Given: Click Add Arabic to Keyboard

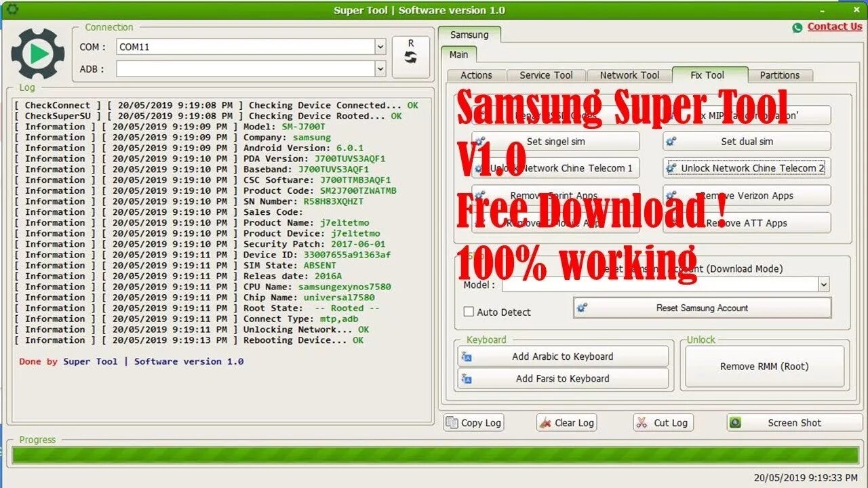Looking at the screenshot, I should (x=563, y=357).
